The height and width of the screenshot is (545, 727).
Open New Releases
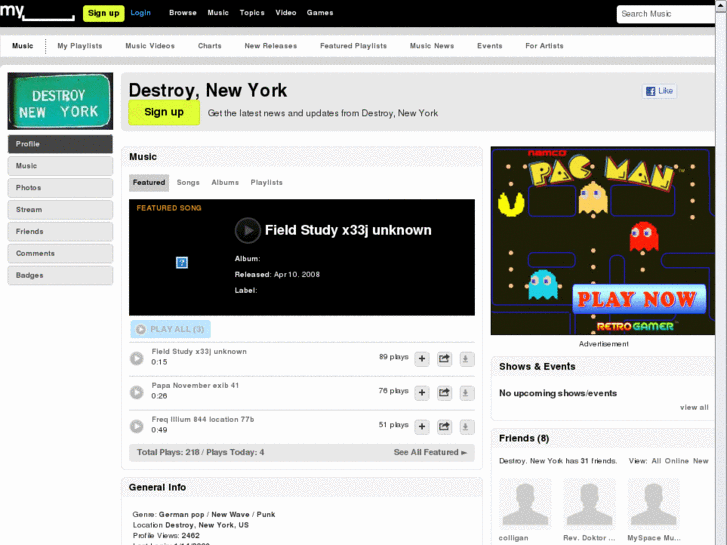click(x=271, y=46)
